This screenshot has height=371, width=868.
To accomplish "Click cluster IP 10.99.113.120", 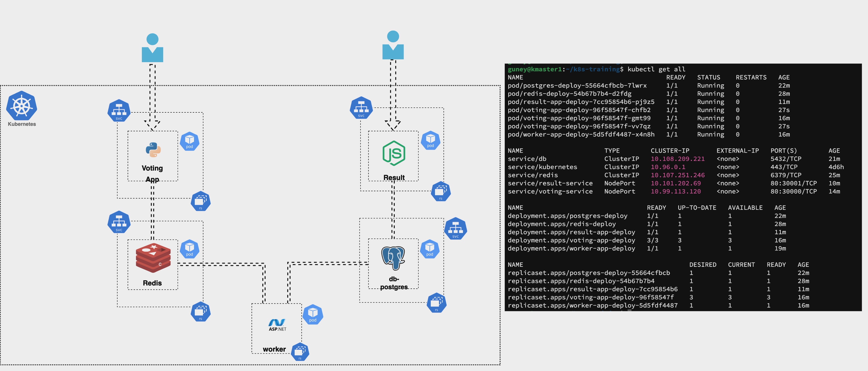I will 676,191.
